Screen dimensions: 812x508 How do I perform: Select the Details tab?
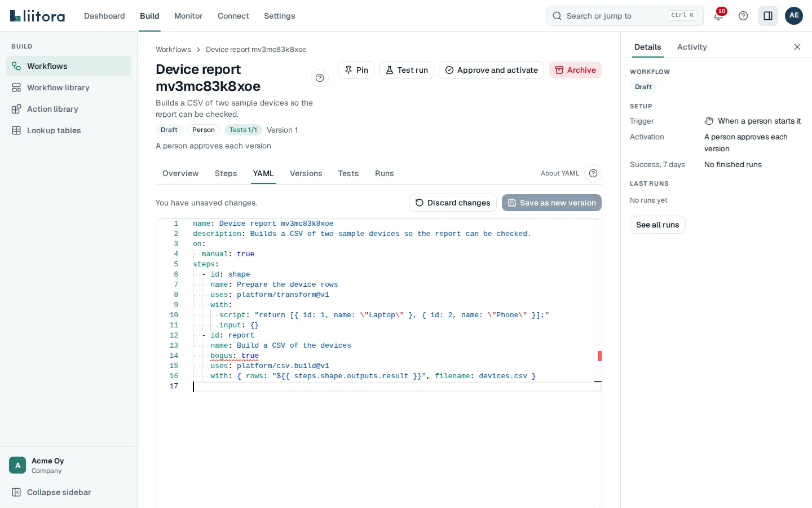click(647, 47)
